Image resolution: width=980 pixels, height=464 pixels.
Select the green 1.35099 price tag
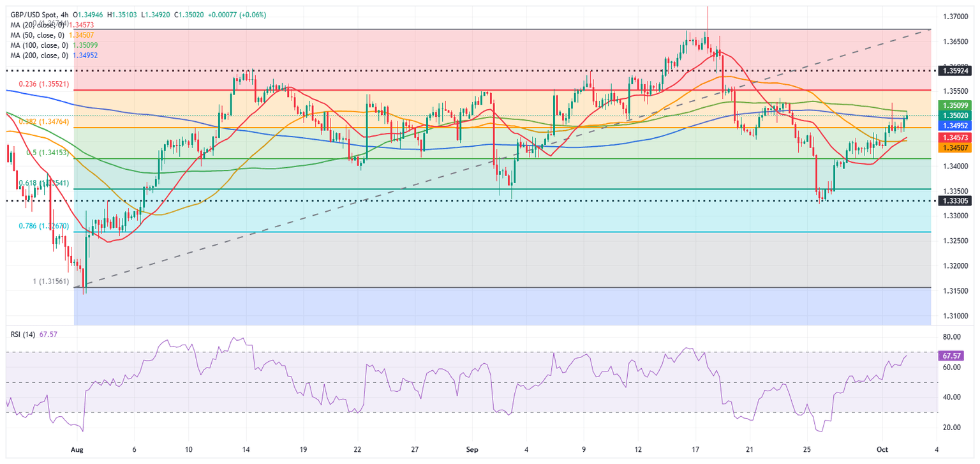point(956,105)
